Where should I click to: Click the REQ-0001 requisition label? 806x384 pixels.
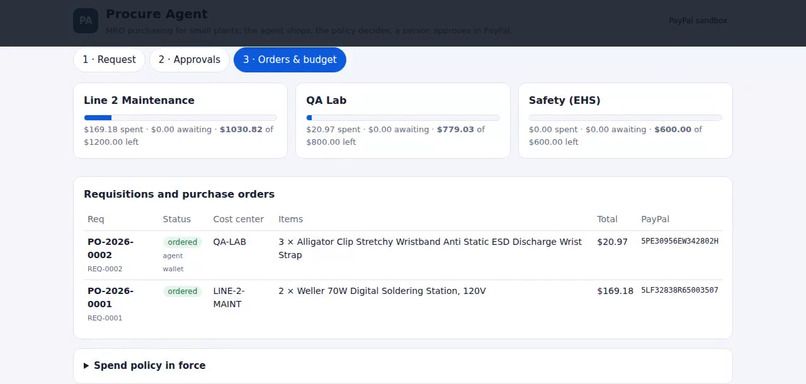point(105,318)
